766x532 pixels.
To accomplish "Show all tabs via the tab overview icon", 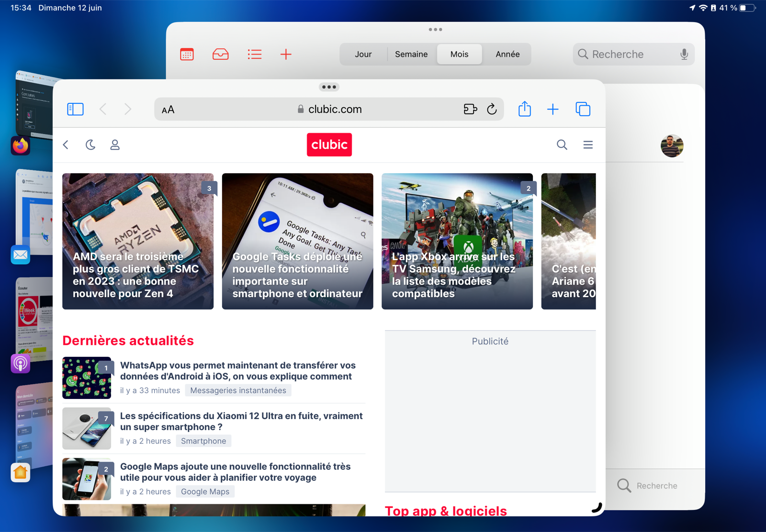I will 583,109.
